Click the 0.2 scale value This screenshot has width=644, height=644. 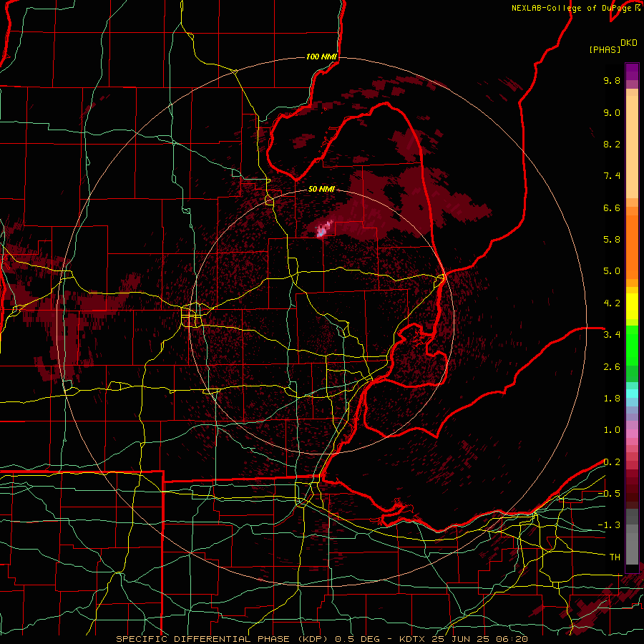tap(612, 462)
